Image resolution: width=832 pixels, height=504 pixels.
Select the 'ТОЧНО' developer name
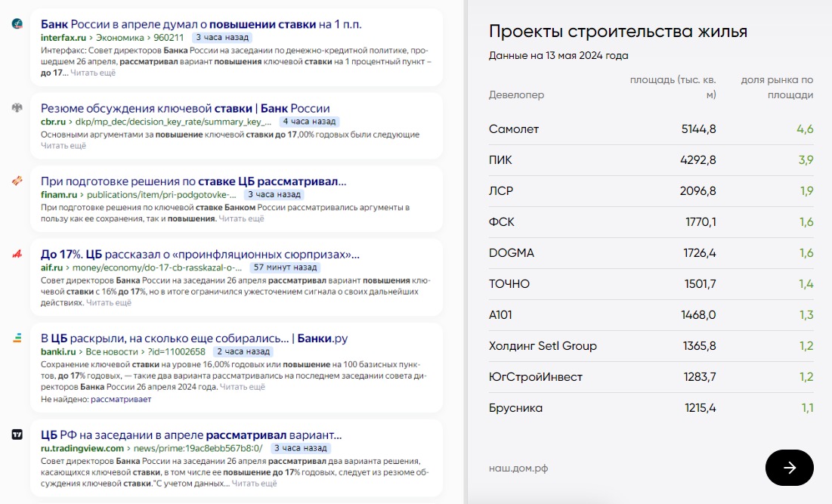[509, 284]
